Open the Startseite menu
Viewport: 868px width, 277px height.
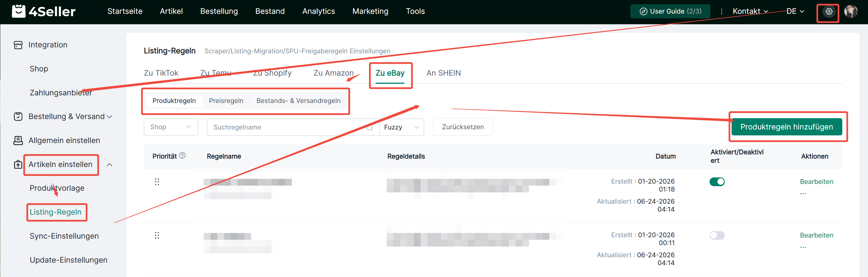click(125, 12)
